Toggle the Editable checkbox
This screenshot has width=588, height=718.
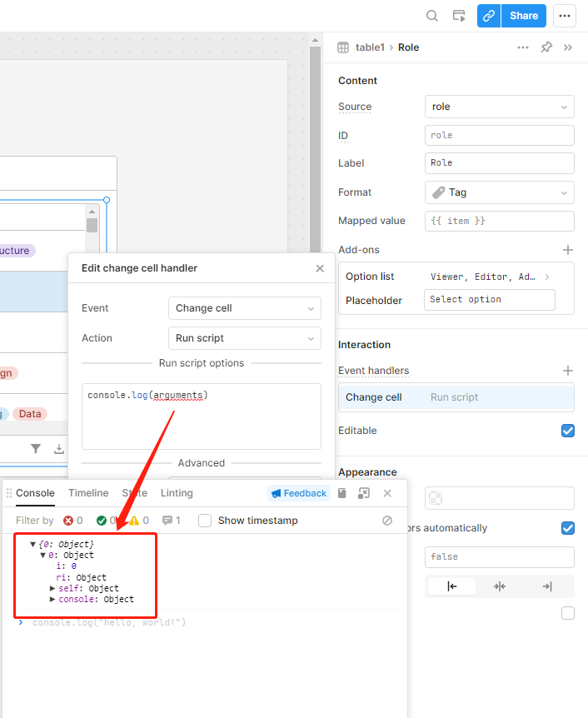[568, 431]
